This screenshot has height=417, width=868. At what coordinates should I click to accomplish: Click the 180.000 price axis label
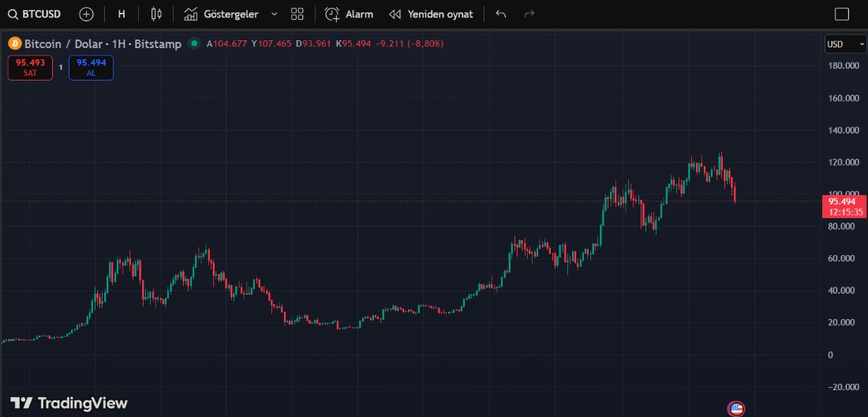coord(845,66)
